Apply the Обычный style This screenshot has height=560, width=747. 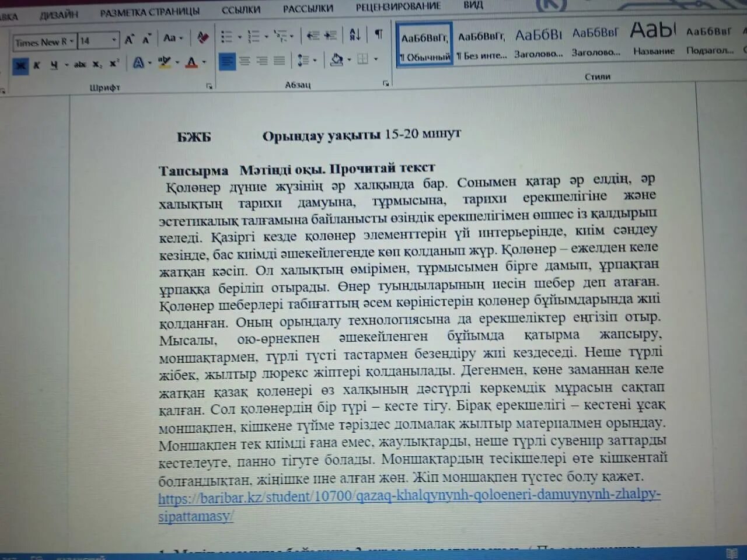click(425, 44)
